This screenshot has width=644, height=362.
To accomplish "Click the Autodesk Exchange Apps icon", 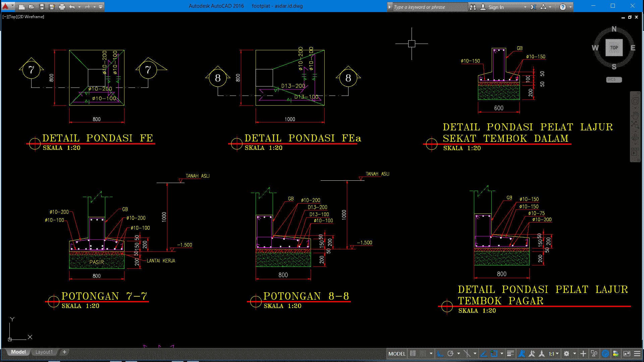I will click(533, 7).
